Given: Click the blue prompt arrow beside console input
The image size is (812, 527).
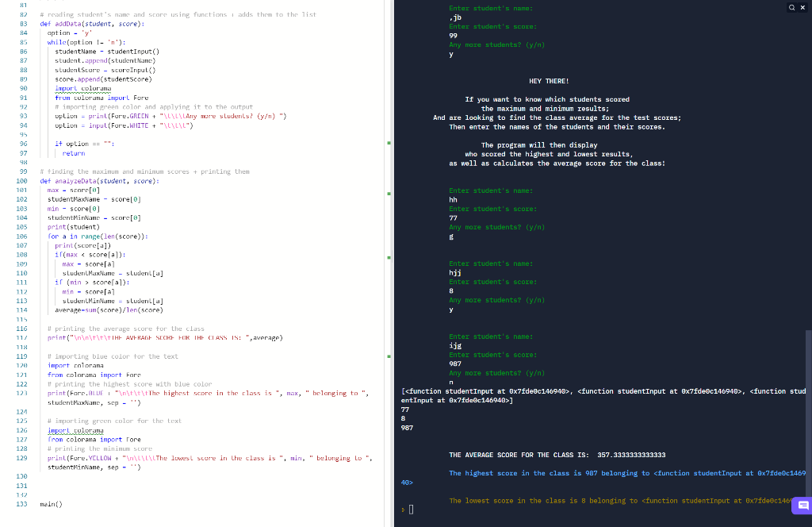Looking at the screenshot, I should tap(402, 509).
